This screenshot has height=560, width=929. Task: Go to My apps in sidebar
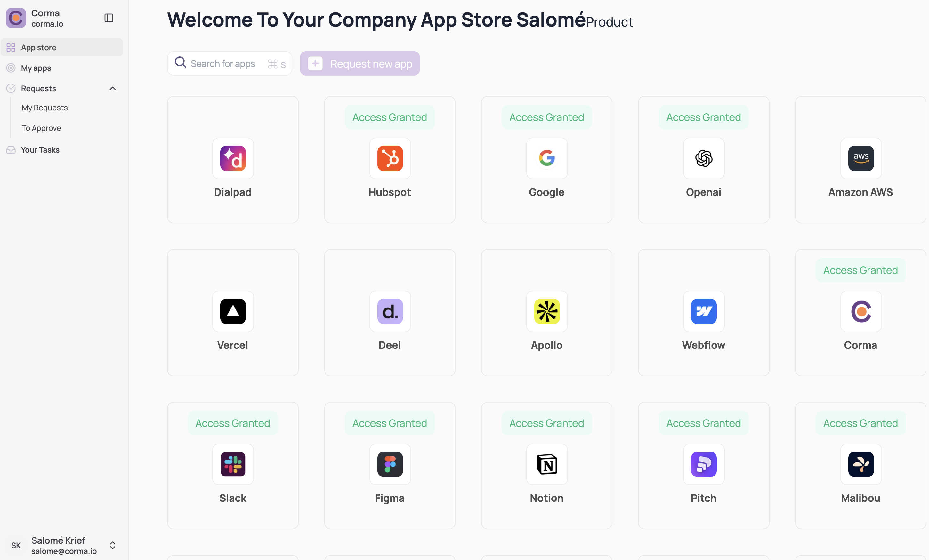pyautogui.click(x=36, y=68)
